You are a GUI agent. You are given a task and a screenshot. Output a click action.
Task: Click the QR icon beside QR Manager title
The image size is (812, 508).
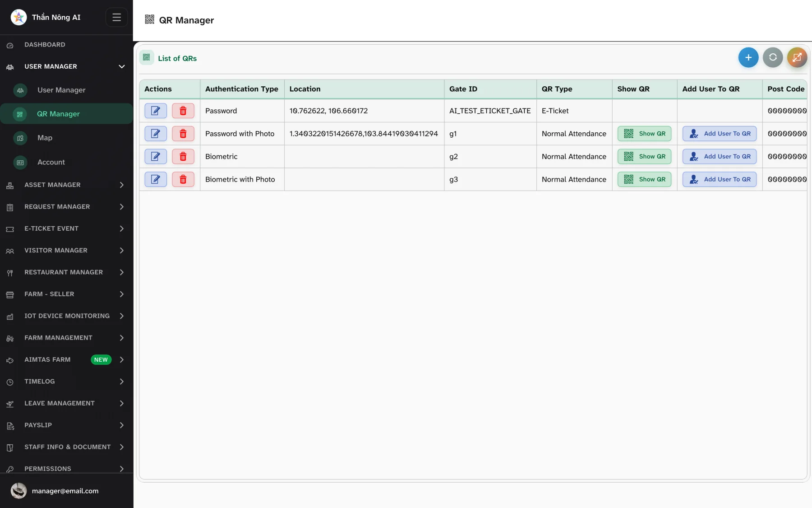click(149, 19)
